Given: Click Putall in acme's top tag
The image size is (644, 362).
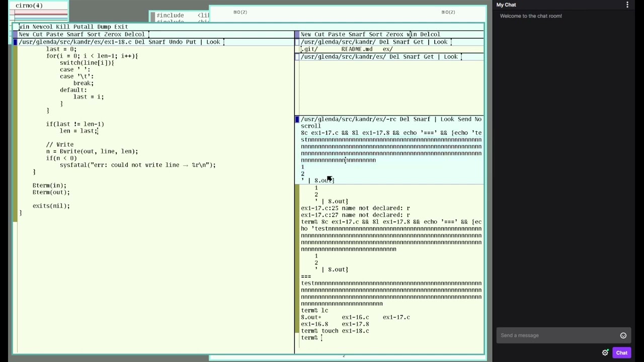Looking at the screenshot, I should pyautogui.click(x=83, y=27).
